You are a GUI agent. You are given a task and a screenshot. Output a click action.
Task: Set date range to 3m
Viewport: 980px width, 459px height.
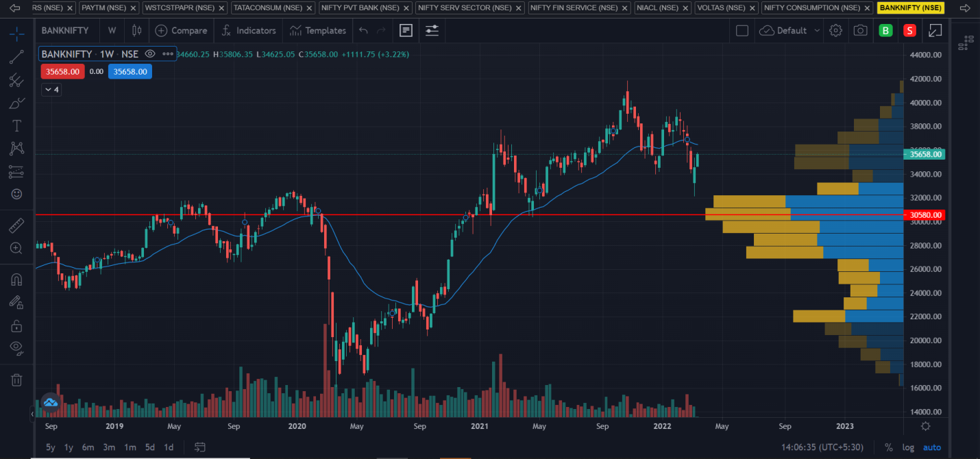click(x=109, y=447)
